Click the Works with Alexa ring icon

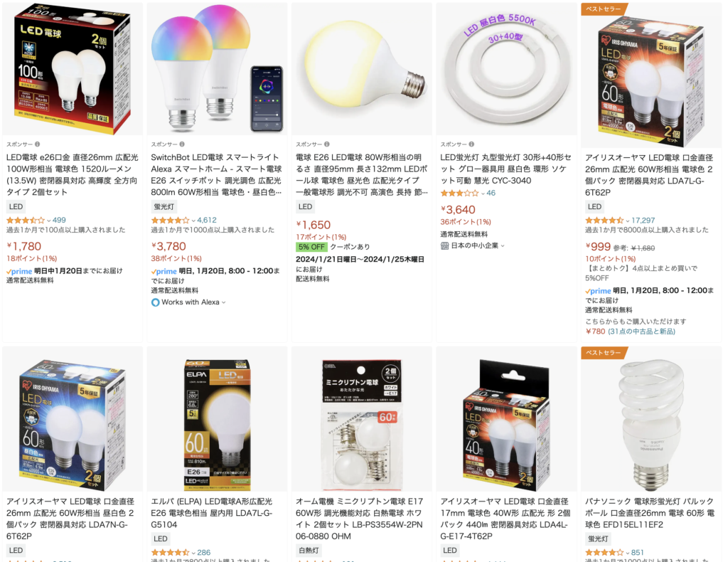156,302
